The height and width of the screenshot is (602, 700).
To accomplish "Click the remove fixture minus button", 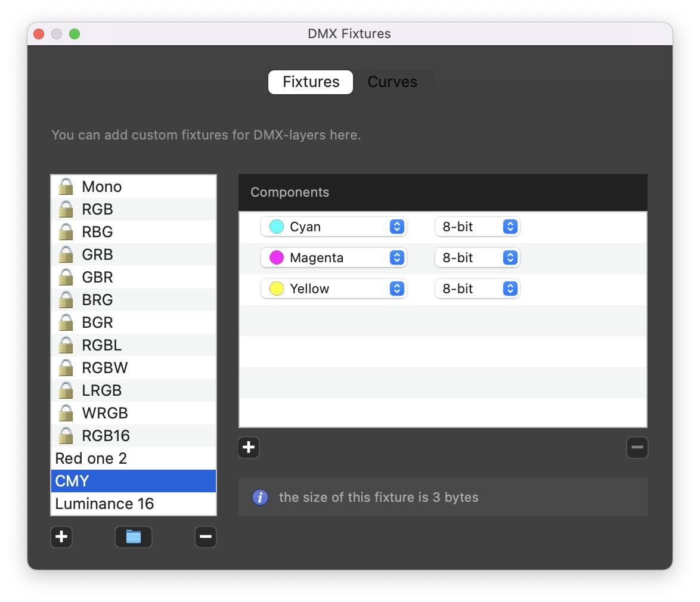I will [206, 536].
